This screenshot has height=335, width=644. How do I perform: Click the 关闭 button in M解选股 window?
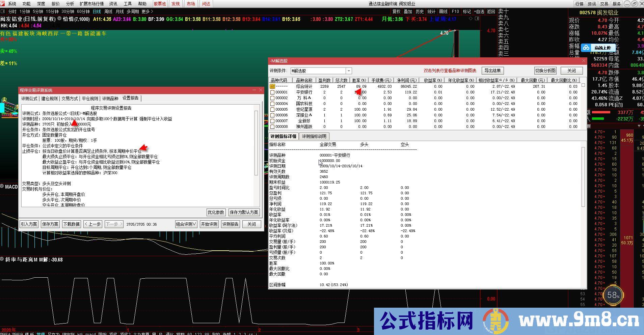[571, 71]
